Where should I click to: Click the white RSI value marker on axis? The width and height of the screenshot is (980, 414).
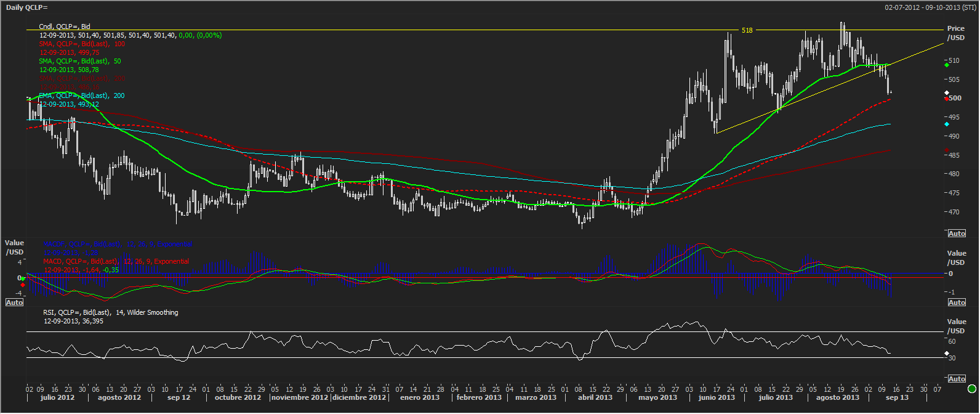point(947,354)
